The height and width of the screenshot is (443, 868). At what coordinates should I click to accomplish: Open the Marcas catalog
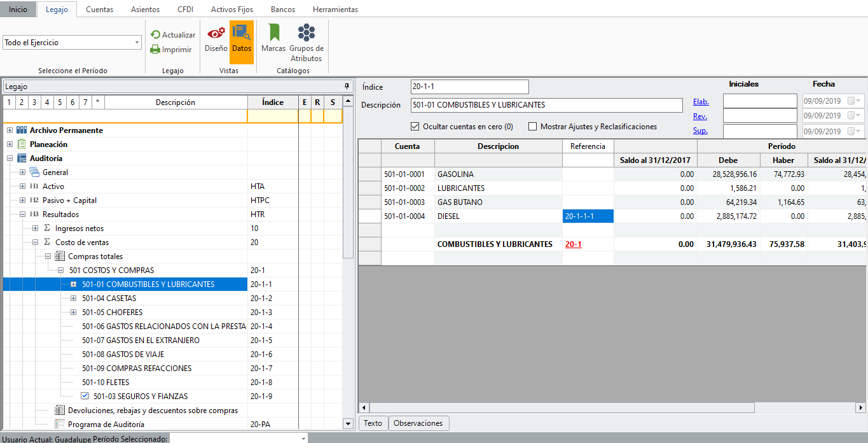273,39
